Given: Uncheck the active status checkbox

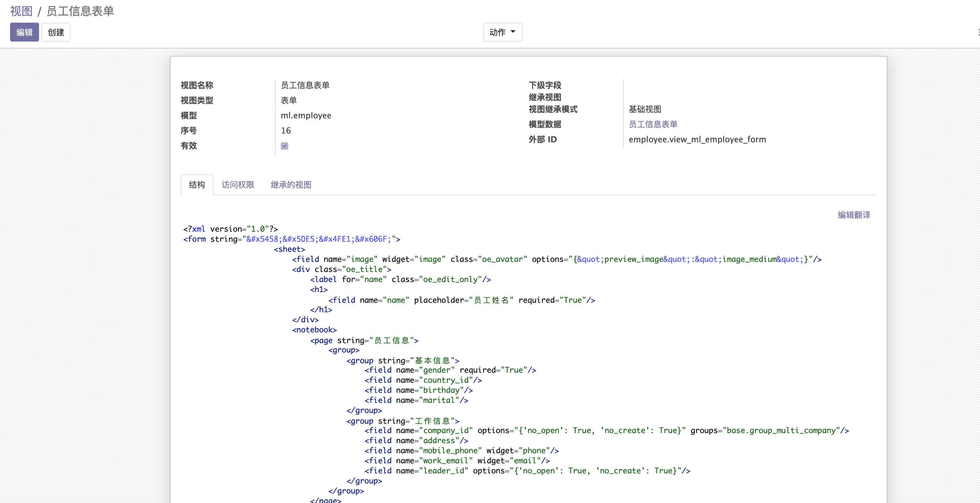Looking at the screenshot, I should (284, 146).
